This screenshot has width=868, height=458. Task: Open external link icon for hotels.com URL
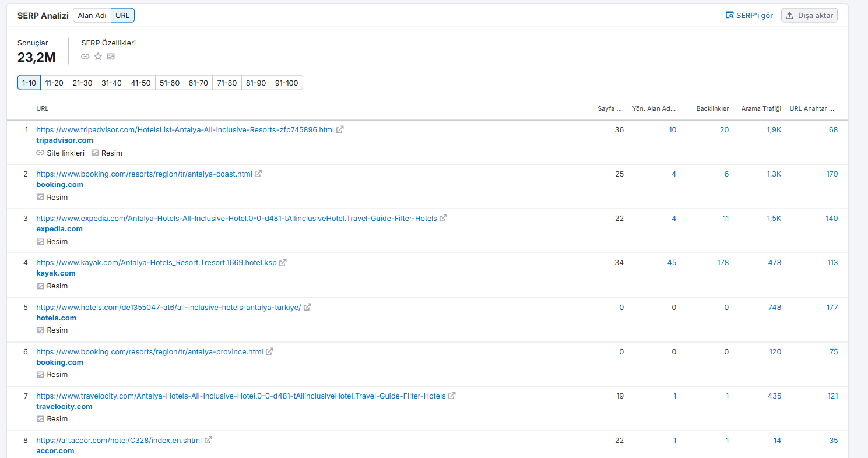coord(307,307)
